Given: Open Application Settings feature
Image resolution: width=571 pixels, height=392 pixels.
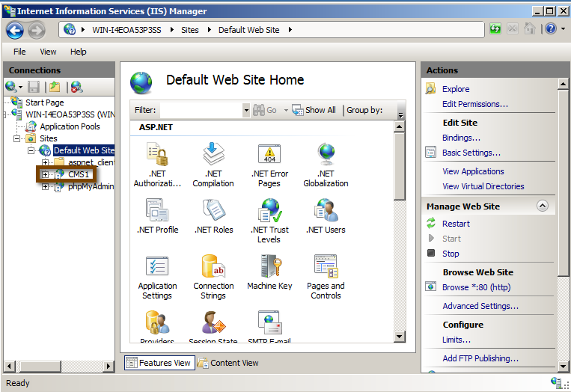Looking at the screenshot, I should point(157,277).
